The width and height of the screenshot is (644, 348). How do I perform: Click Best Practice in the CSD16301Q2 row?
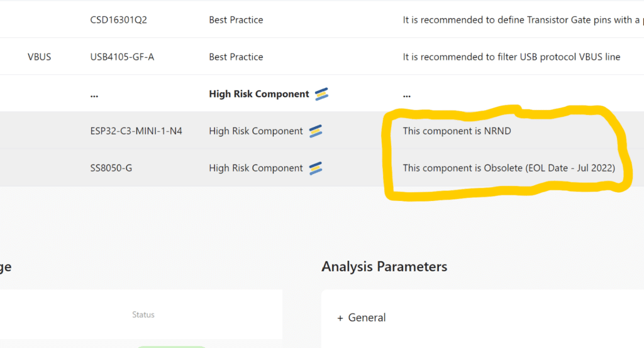click(236, 20)
